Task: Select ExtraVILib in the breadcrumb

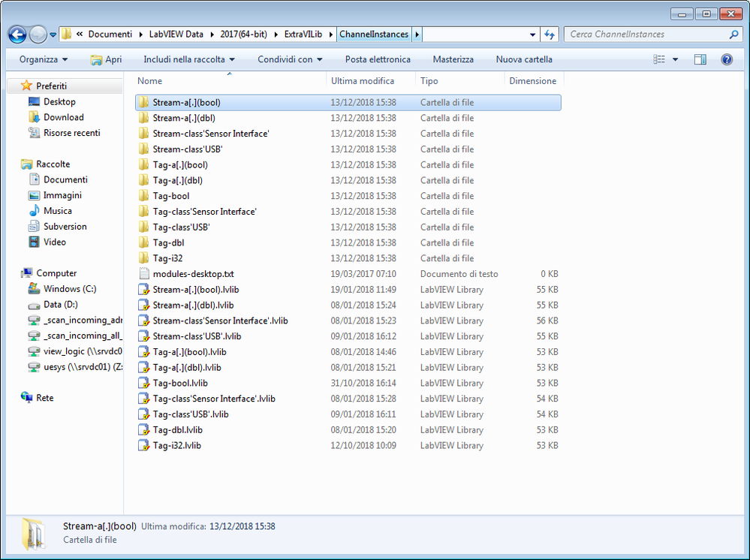Action: point(303,35)
